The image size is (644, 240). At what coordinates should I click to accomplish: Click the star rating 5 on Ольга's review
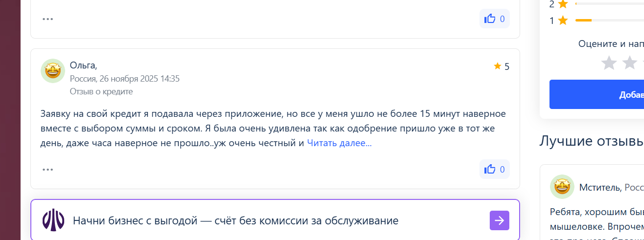point(501,66)
